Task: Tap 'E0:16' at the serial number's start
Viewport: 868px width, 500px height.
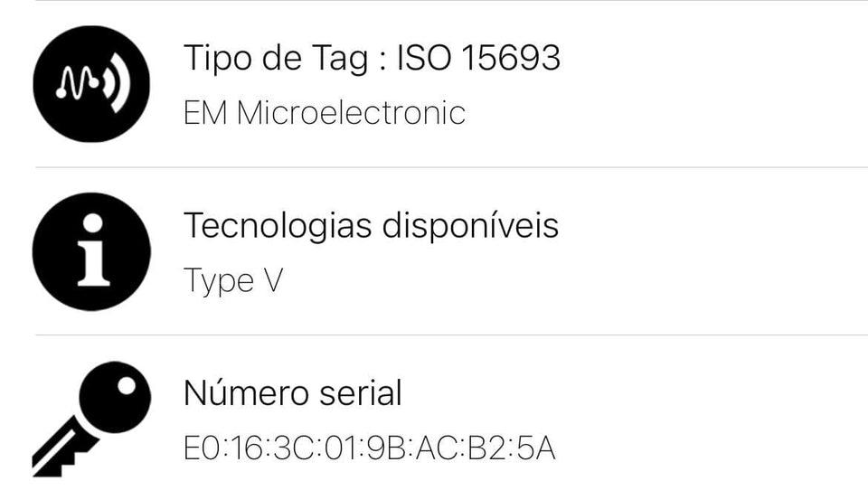Action: pos(222,448)
